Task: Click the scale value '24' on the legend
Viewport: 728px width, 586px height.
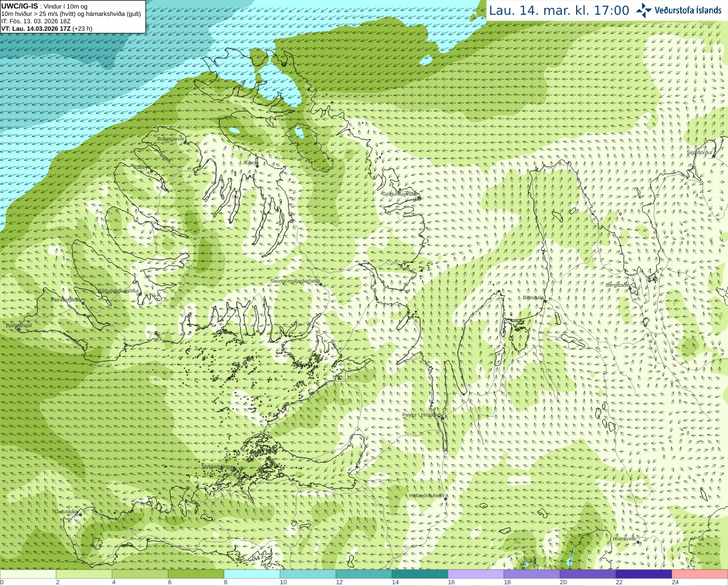Action: pos(675,582)
